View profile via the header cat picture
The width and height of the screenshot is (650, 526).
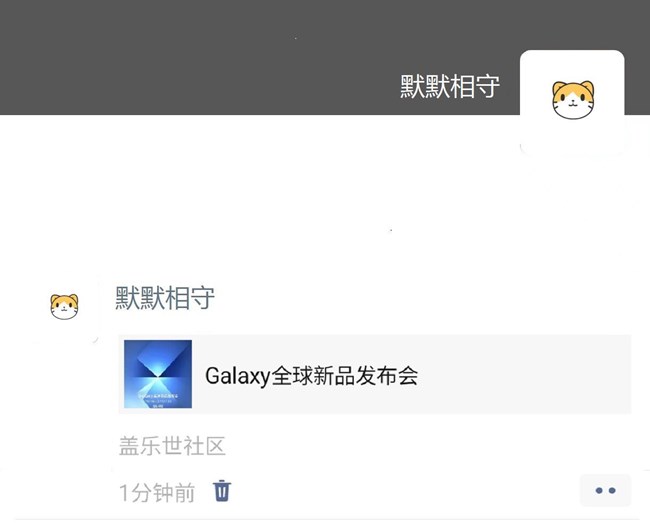coord(572,102)
